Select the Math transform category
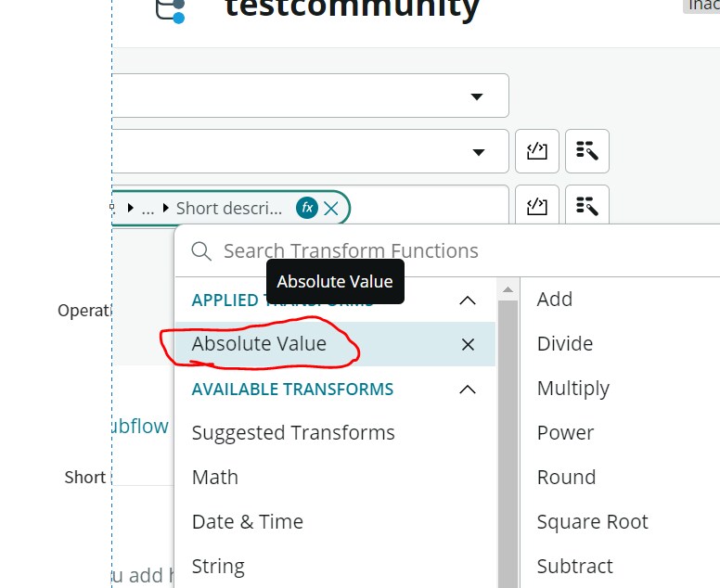Image resolution: width=720 pixels, height=588 pixels. pos(215,477)
